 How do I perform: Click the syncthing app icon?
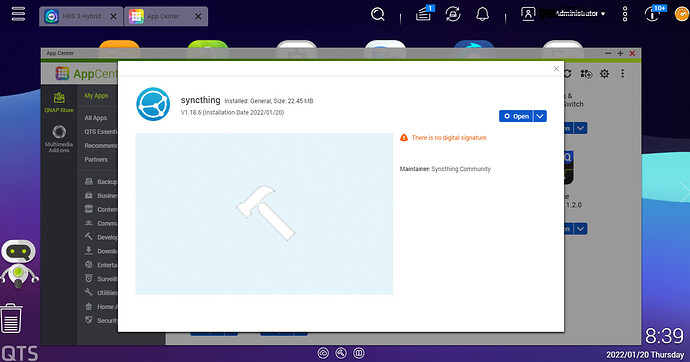tap(153, 104)
